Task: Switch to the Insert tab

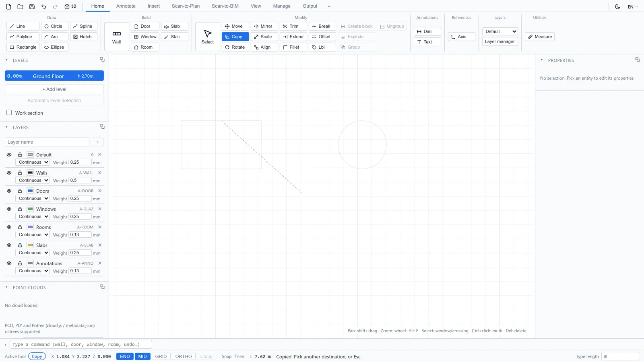Action: 153,6
